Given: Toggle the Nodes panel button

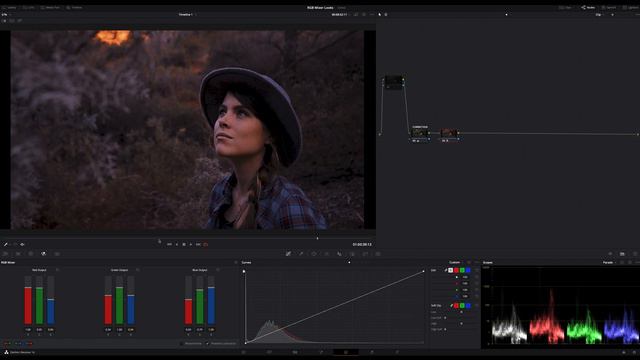Looking at the screenshot, I should 588,7.
